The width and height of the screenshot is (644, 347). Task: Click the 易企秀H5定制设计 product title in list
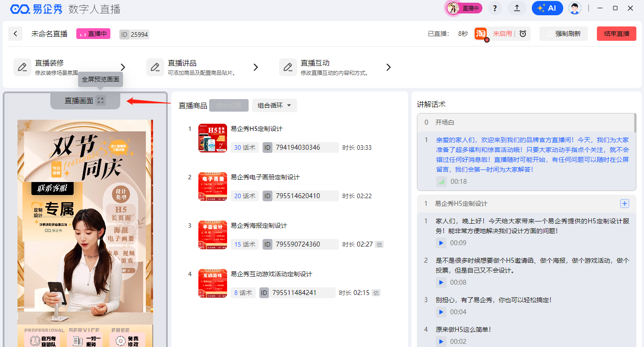(257, 129)
